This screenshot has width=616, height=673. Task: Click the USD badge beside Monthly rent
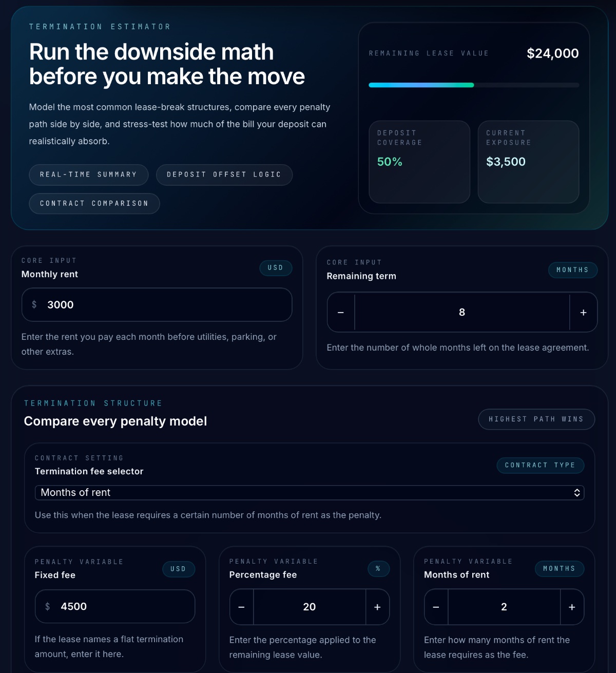click(x=276, y=267)
